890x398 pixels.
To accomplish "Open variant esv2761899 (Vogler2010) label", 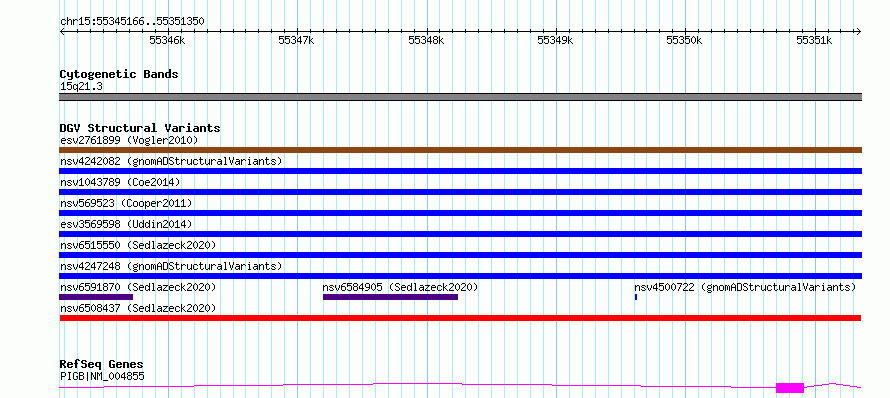I will point(129,140).
